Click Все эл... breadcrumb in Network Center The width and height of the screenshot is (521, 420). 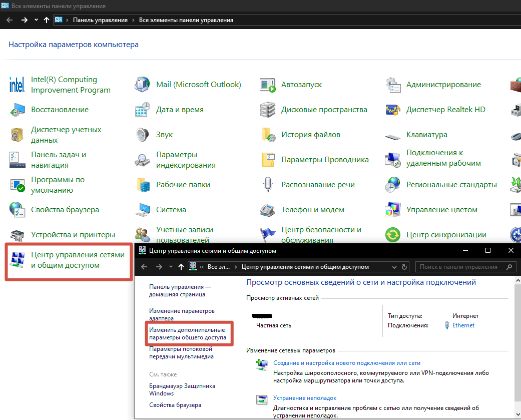coord(218,267)
